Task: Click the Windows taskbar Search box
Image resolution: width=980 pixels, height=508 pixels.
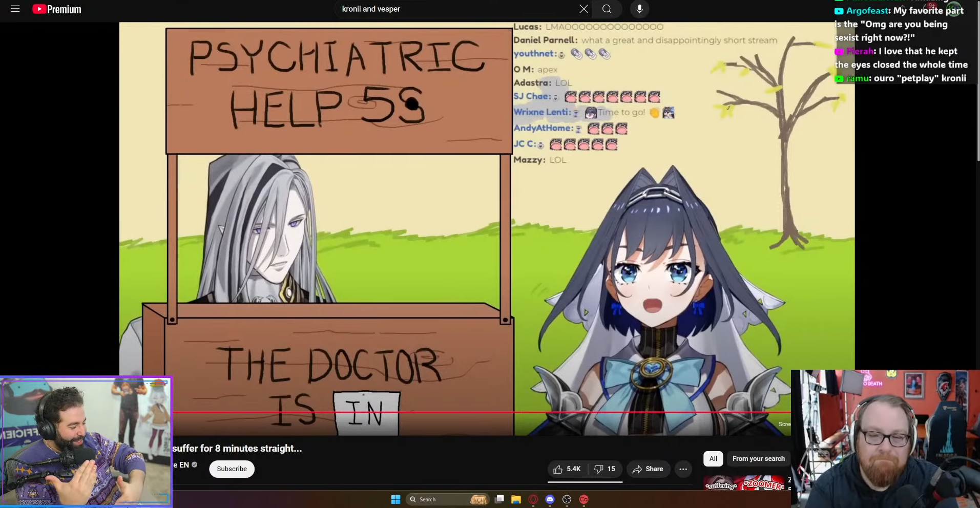Action: pos(447,499)
